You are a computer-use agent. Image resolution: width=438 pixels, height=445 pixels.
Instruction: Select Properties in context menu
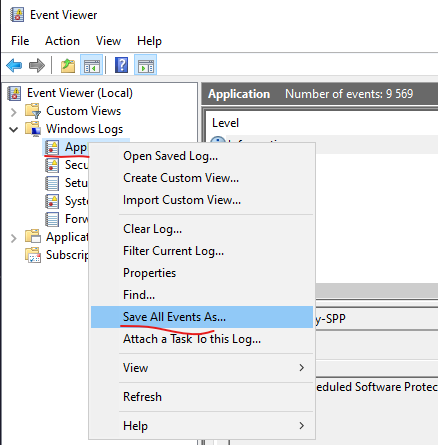pyautogui.click(x=202, y=273)
